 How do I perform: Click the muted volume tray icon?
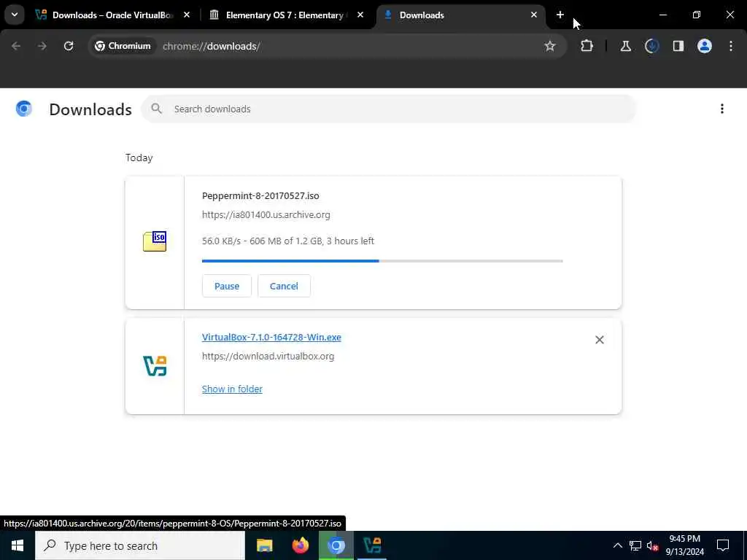(652, 545)
